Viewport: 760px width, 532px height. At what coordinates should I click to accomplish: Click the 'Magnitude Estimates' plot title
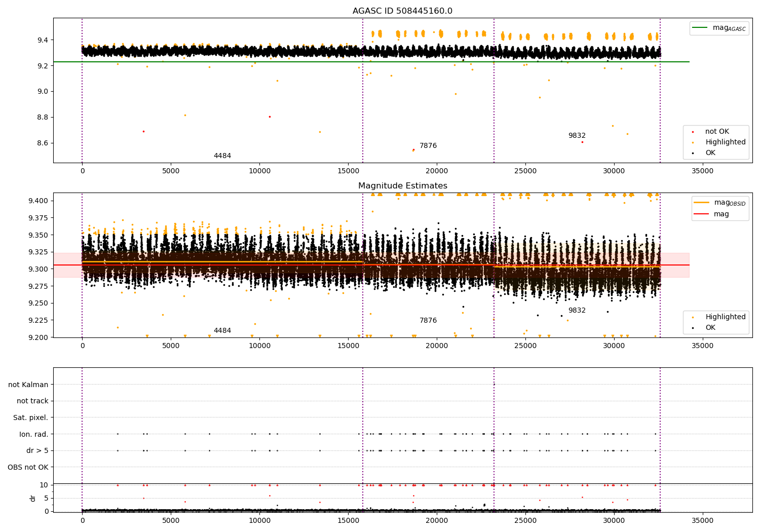point(403,186)
